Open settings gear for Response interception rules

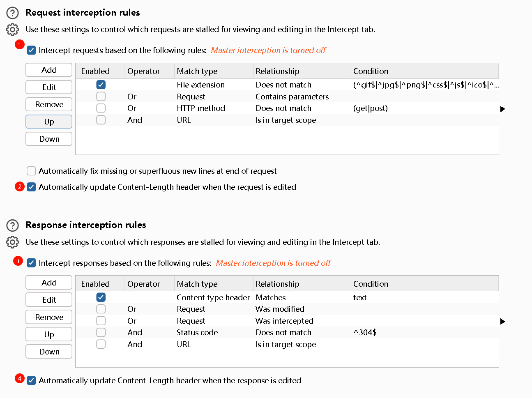coord(12,242)
